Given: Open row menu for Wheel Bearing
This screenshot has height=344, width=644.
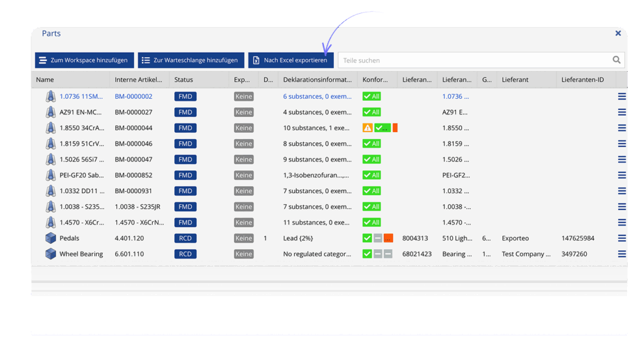Looking at the screenshot, I should click(x=622, y=254).
